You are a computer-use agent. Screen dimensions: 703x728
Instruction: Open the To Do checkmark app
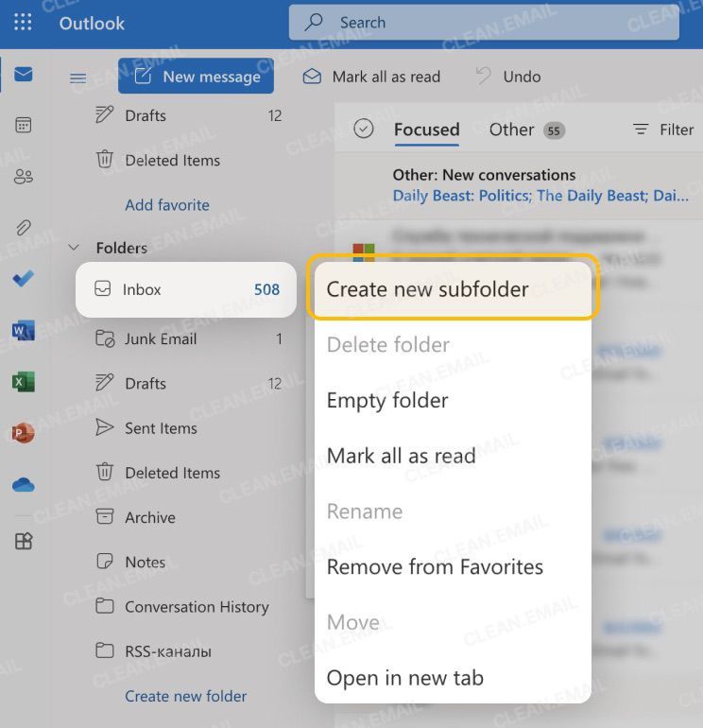pyautogui.click(x=24, y=279)
